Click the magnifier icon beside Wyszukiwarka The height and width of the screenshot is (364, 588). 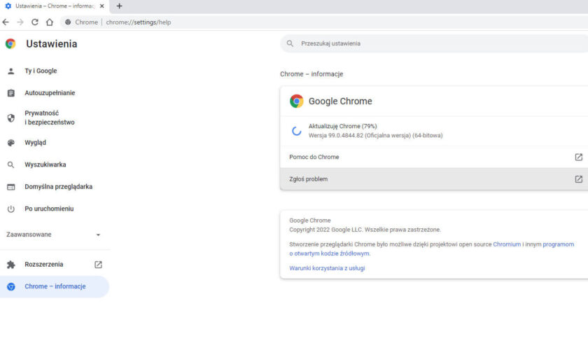click(11, 165)
